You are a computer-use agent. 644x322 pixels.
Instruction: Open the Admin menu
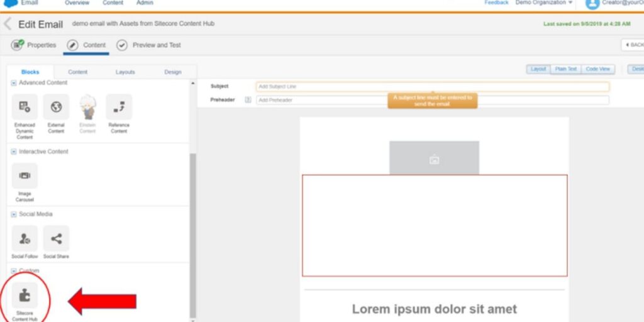click(145, 3)
